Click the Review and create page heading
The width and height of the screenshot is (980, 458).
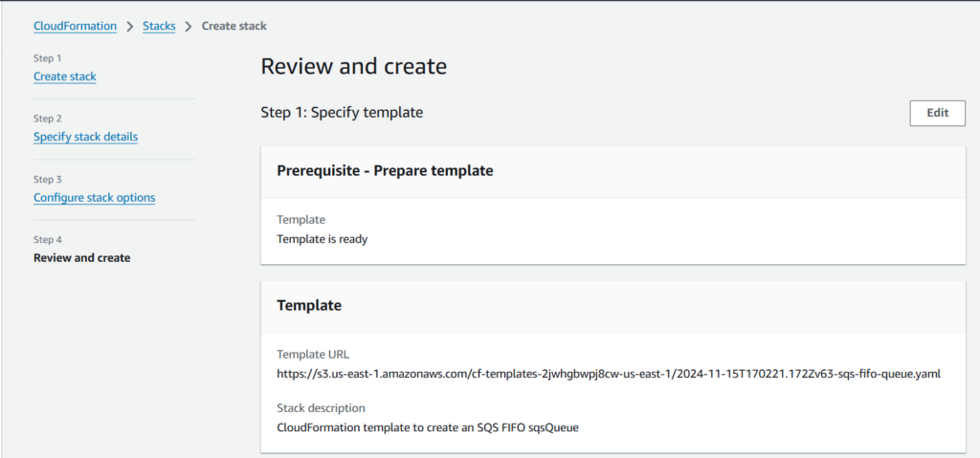pos(353,67)
